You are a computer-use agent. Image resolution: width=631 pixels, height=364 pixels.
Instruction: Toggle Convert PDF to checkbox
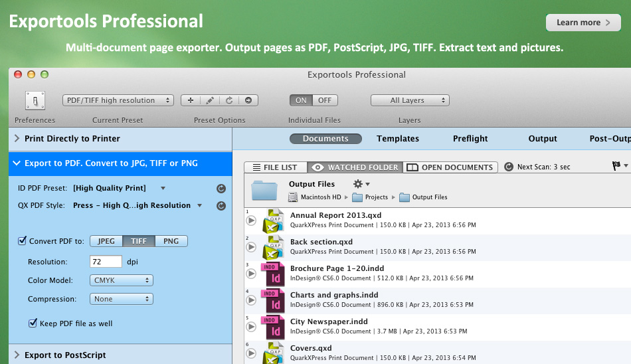[22, 241]
